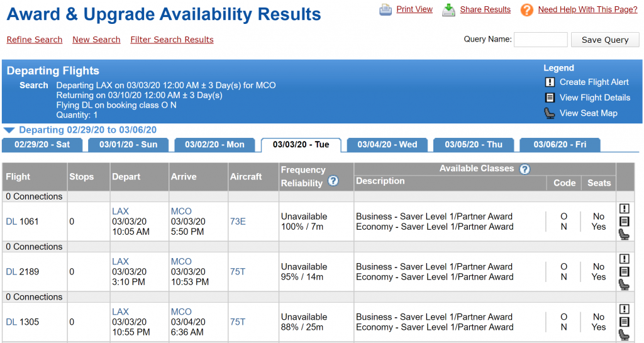Switch to 03/06/20 - Fri tab
Image resolution: width=644 pixels, height=343 pixels.
(x=560, y=145)
